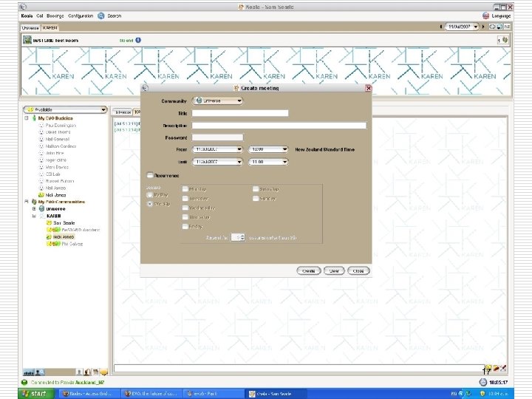Click the Create button in dialog

(308, 270)
